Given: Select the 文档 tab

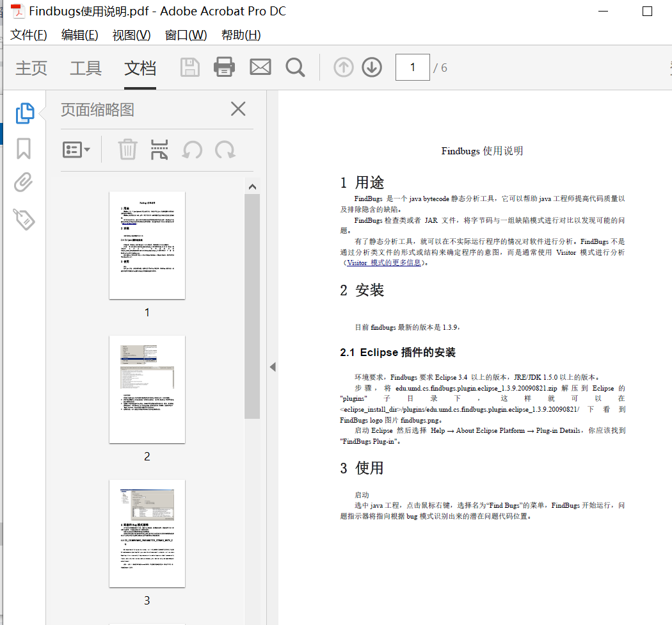Looking at the screenshot, I should pyautogui.click(x=140, y=68).
